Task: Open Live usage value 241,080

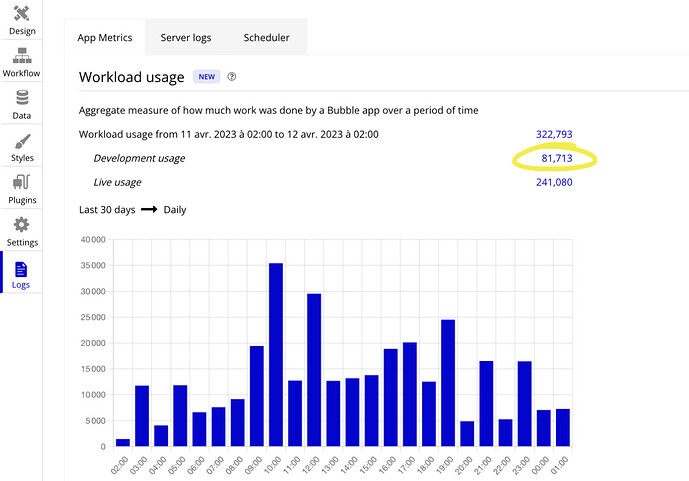Action: point(554,182)
